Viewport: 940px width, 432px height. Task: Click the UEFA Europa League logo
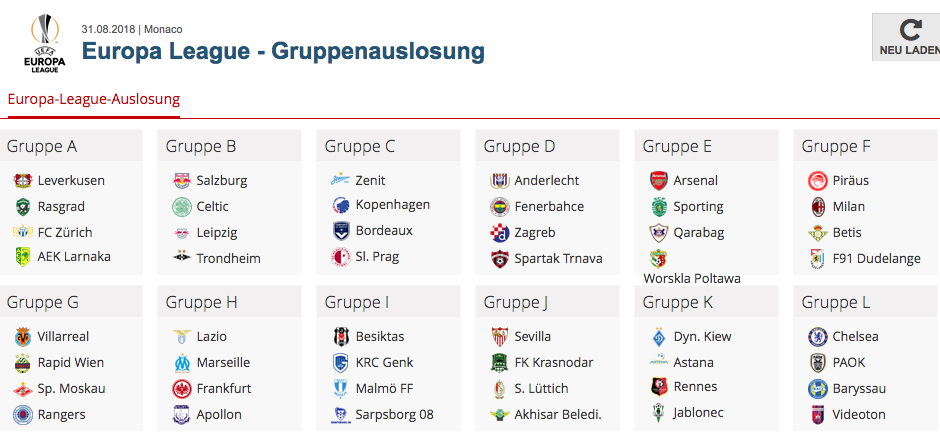44,44
